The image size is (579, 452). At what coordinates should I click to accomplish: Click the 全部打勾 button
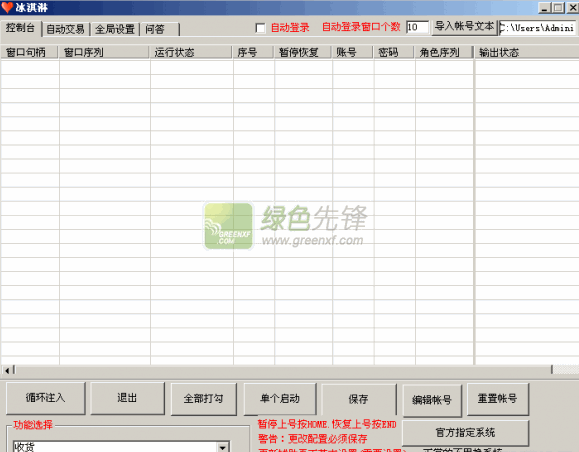coord(203,399)
